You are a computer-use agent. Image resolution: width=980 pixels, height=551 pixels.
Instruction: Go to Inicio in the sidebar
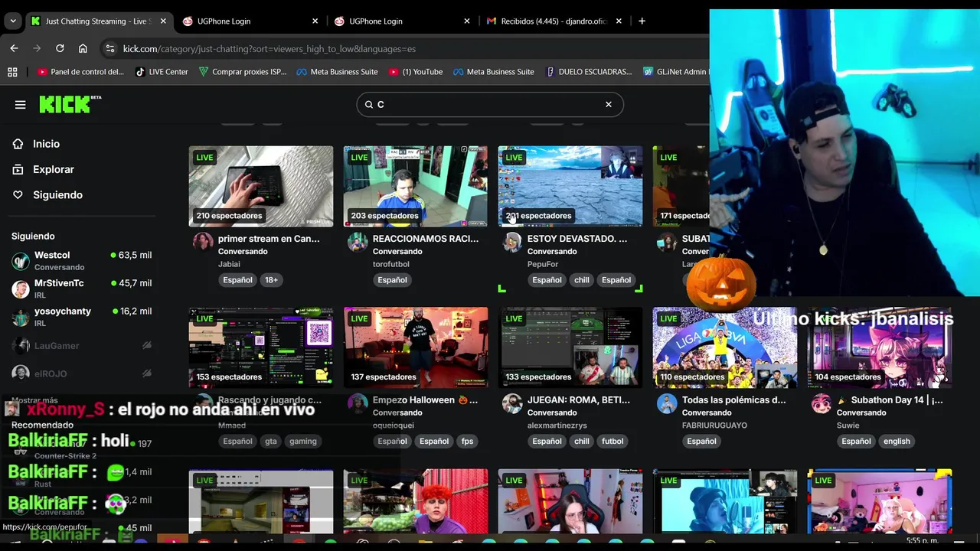(x=46, y=144)
